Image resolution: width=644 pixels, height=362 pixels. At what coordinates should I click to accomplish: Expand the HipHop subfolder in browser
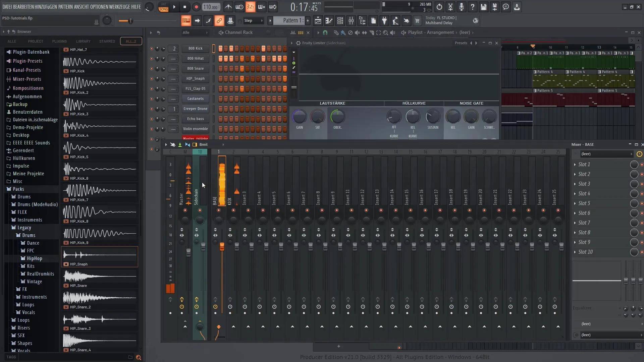coord(34,258)
